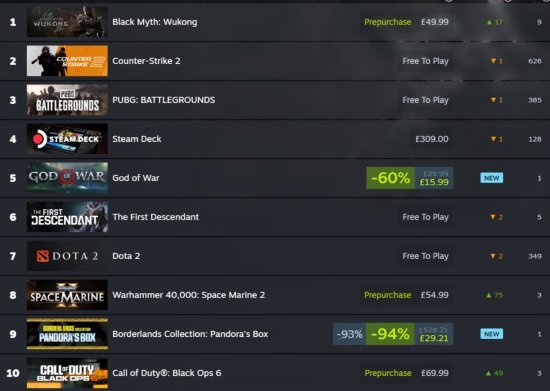Click the Free To Play label for Dota 2

coord(425,256)
